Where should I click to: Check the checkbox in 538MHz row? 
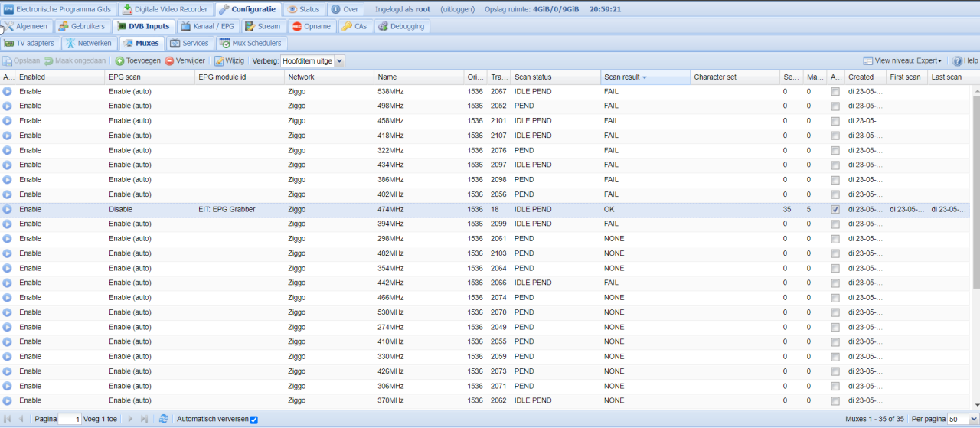click(835, 91)
